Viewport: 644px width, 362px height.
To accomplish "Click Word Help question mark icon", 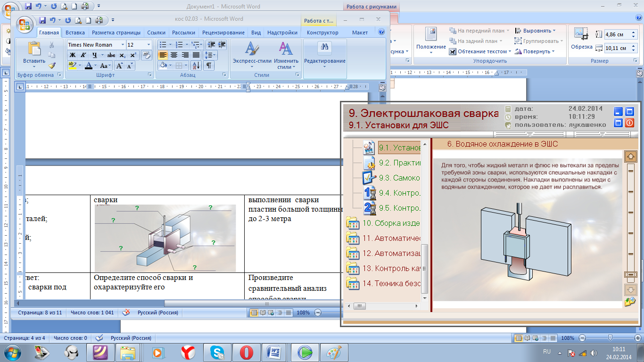I will 381,32.
